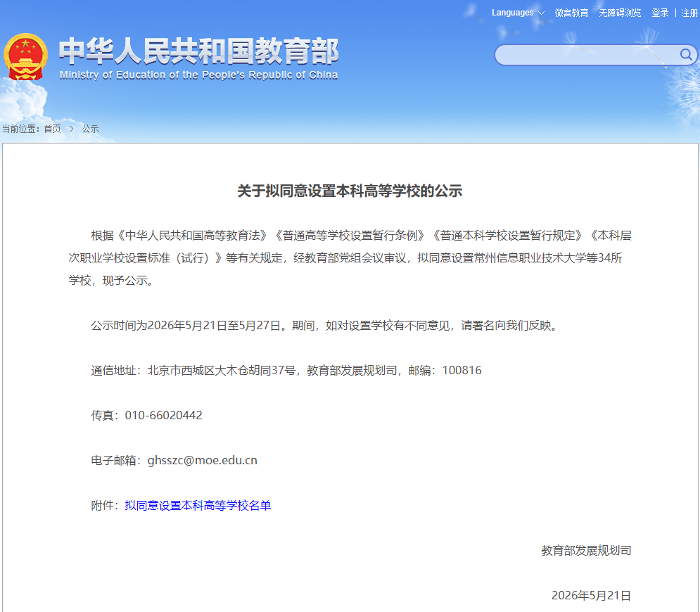Go to 首页 in breadcrumb

[52, 129]
